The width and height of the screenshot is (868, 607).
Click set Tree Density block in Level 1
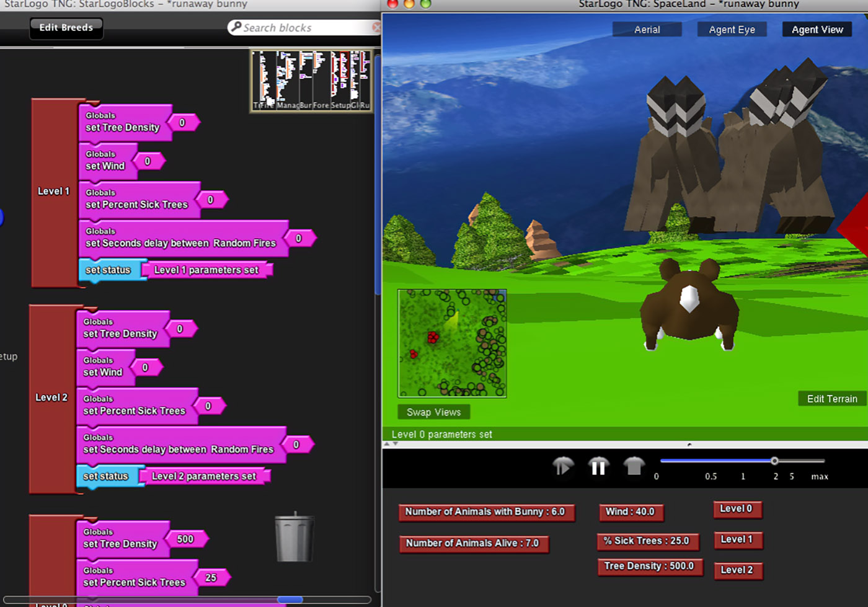124,122
